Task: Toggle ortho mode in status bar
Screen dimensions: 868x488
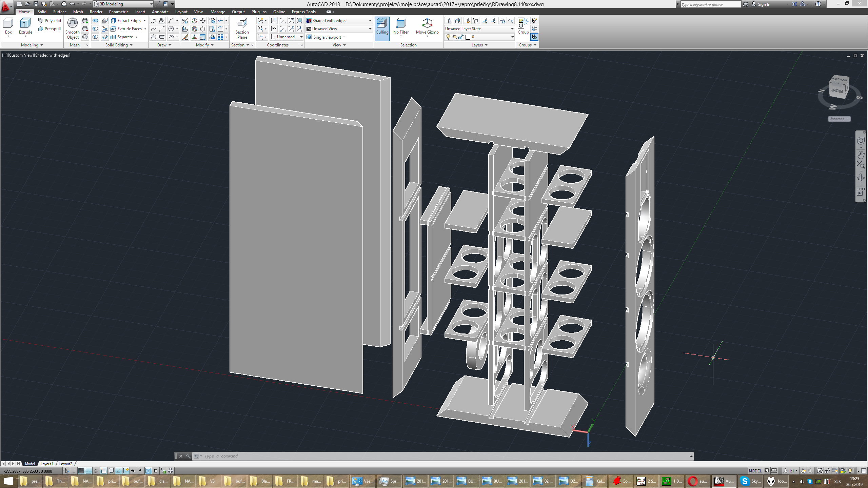Action: pyautogui.click(x=88, y=471)
